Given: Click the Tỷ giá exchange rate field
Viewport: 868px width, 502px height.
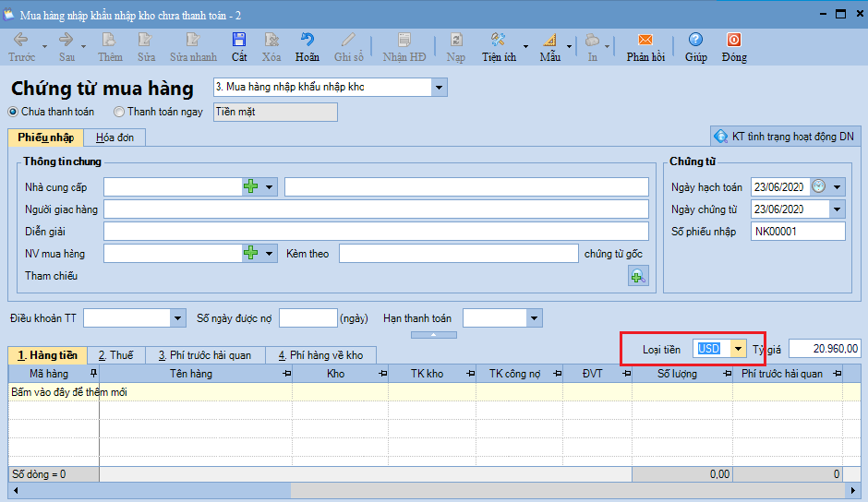Looking at the screenshot, I should tap(825, 348).
